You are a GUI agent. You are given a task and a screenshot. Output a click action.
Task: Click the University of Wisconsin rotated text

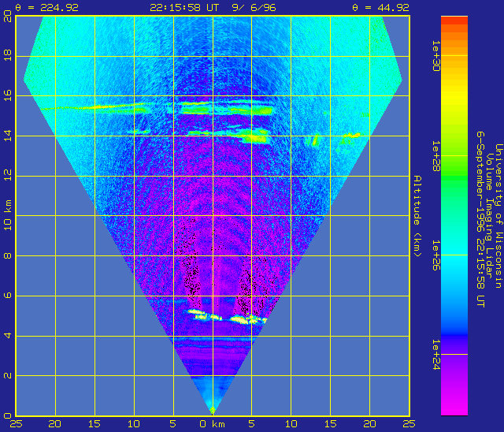pyautogui.click(x=498, y=216)
